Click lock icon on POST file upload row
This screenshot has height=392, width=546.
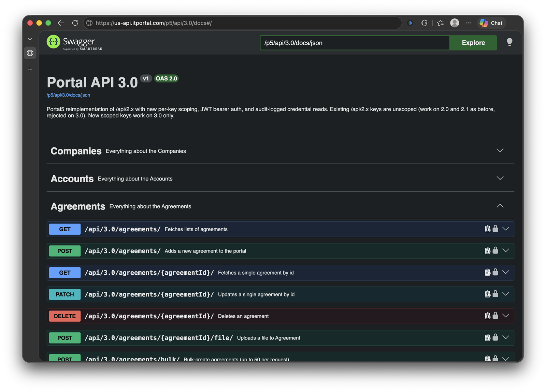(x=495, y=337)
